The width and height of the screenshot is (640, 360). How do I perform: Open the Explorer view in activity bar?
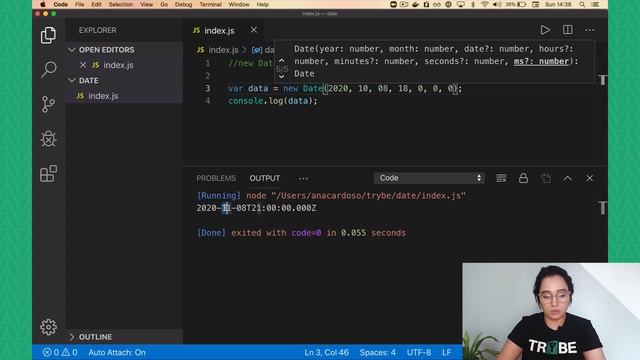(48, 35)
